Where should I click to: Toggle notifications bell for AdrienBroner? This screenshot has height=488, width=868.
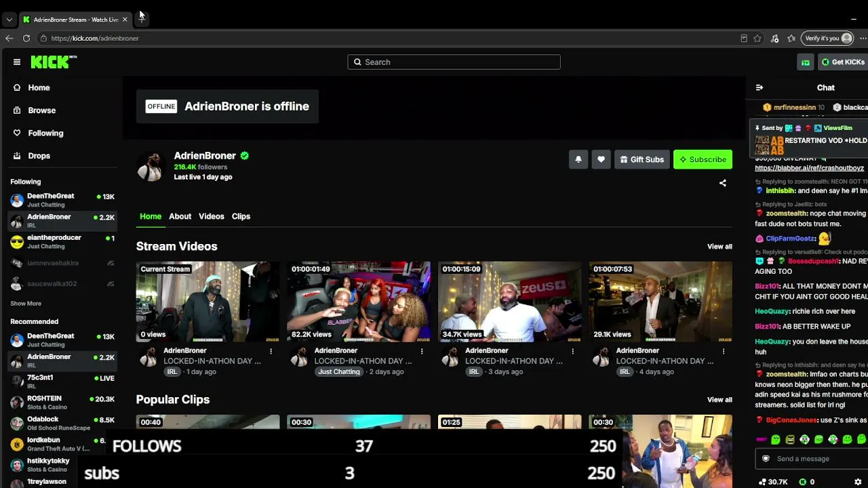click(578, 159)
